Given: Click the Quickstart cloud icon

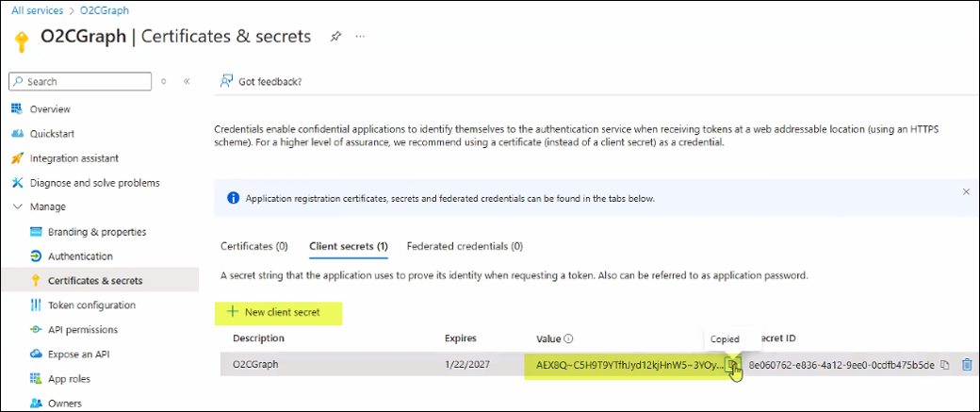Looking at the screenshot, I should coord(17,134).
